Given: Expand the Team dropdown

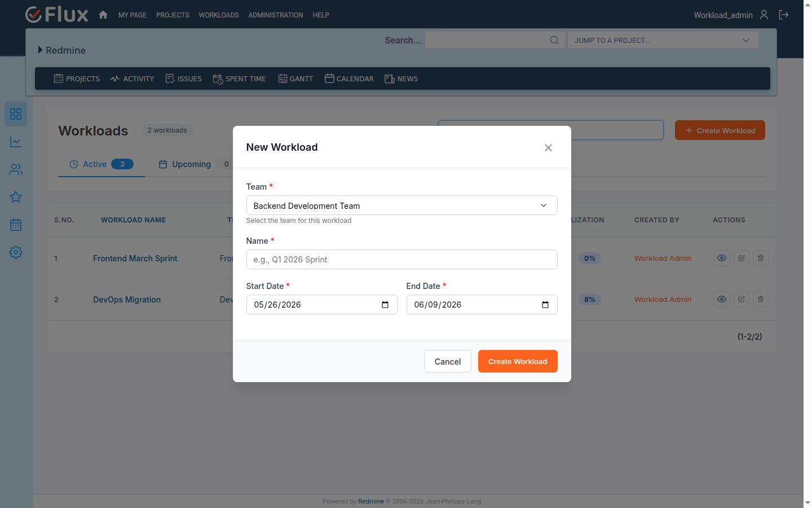Looking at the screenshot, I should (401, 205).
